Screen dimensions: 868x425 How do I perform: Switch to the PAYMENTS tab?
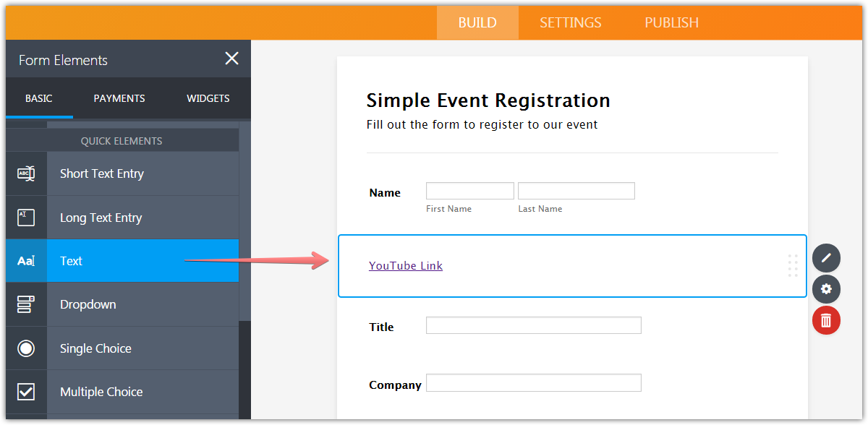(x=119, y=98)
